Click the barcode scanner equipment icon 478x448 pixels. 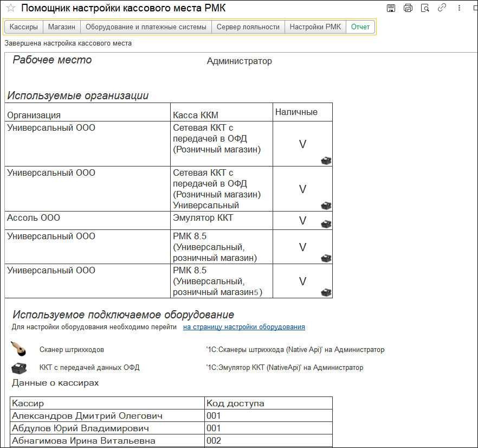coord(19,350)
